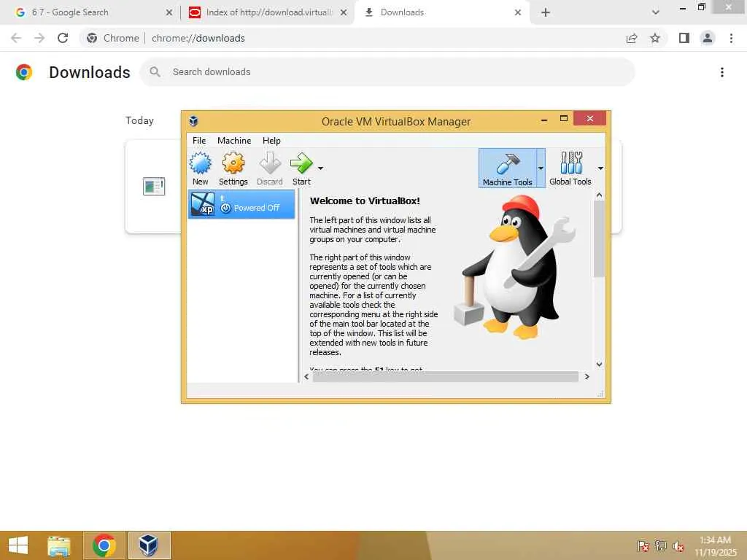This screenshot has height=560, width=747.
Task: Minimize the VirtualBox Manager window
Action: point(544,120)
